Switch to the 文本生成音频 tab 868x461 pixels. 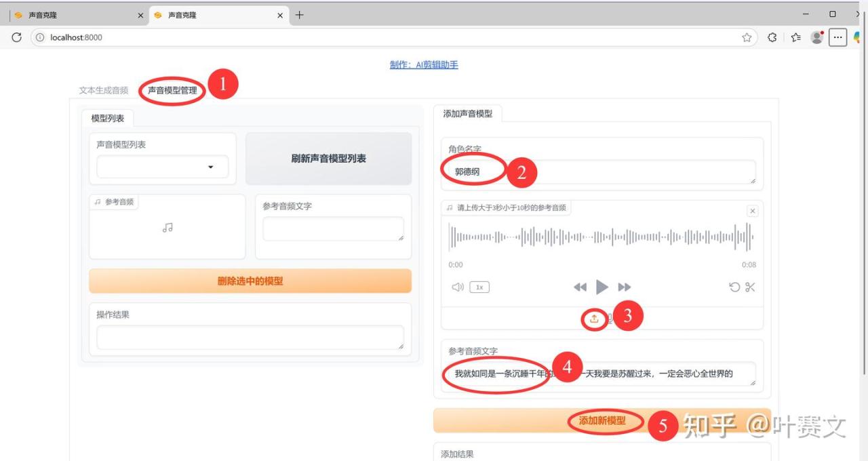[x=103, y=90]
